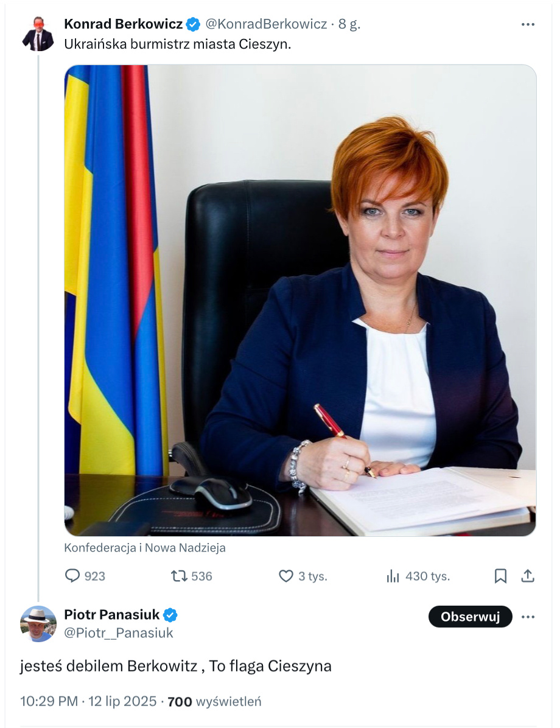Open the @KonradBerkowicz handle link
Image resolution: width=560 pixels, height=728 pixels.
click(x=266, y=24)
